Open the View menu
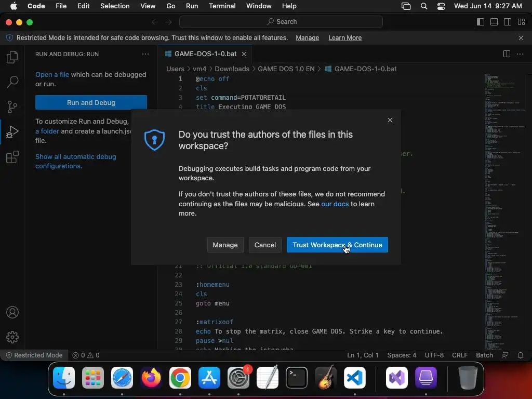Screen dimensions: 532x399 (x=148, y=6)
